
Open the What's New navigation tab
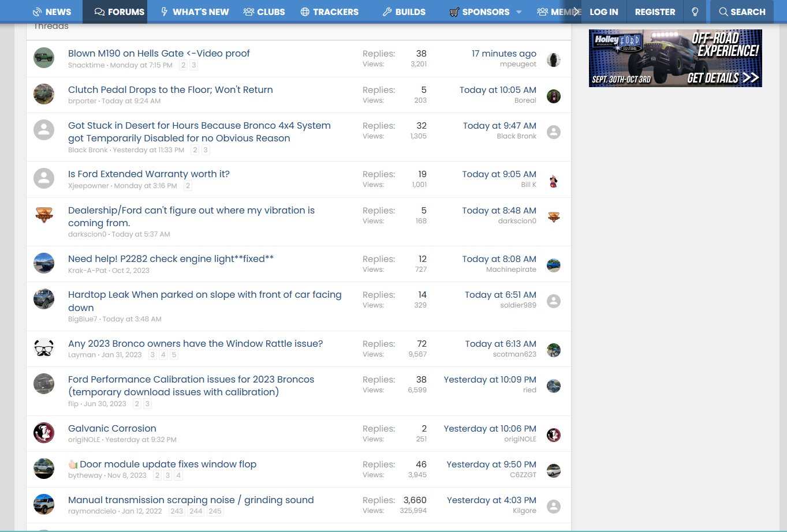(x=195, y=12)
